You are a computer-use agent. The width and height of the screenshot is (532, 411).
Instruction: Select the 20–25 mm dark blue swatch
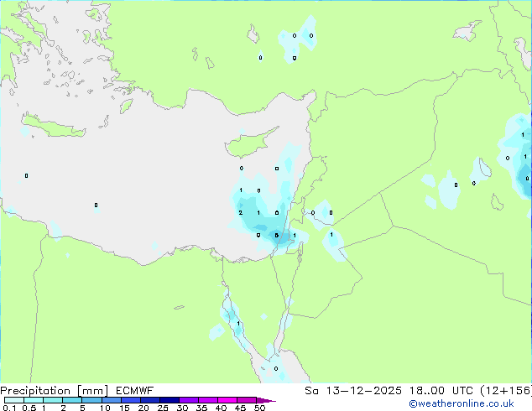point(149,400)
